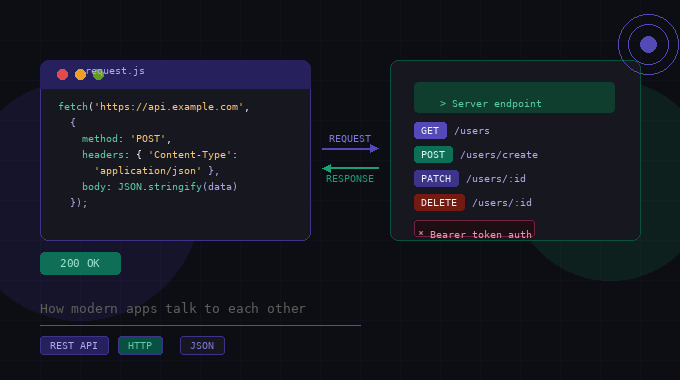
Task: Click the RESPONSE arrow label
Action: [x=350, y=179]
